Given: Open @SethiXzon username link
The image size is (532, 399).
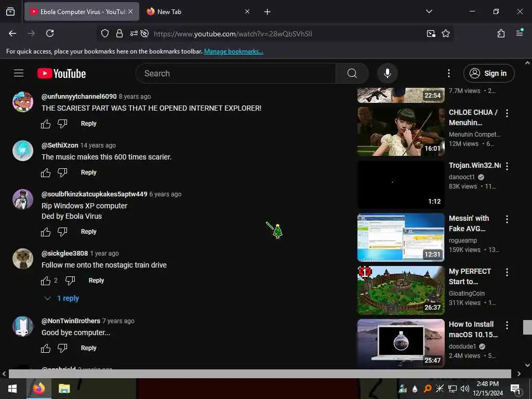Looking at the screenshot, I should coord(60,145).
